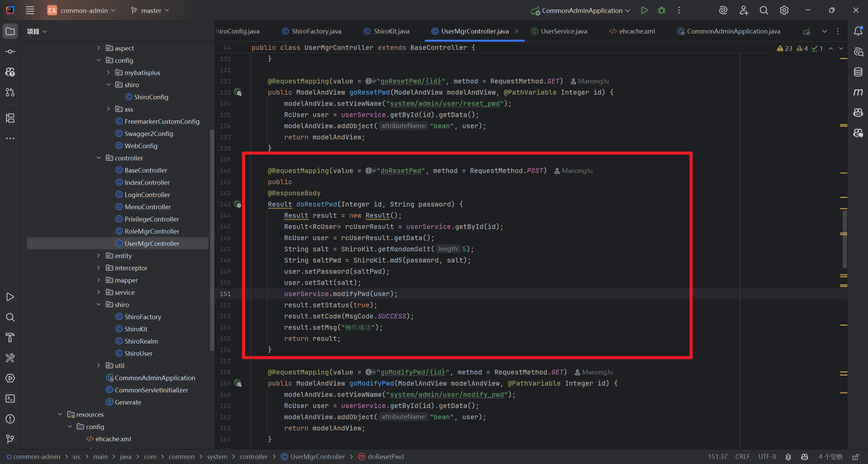Open the CommonAdminApplication run configuration dropdown
This screenshot has width=868, height=464.
click(x=580, y=11)
